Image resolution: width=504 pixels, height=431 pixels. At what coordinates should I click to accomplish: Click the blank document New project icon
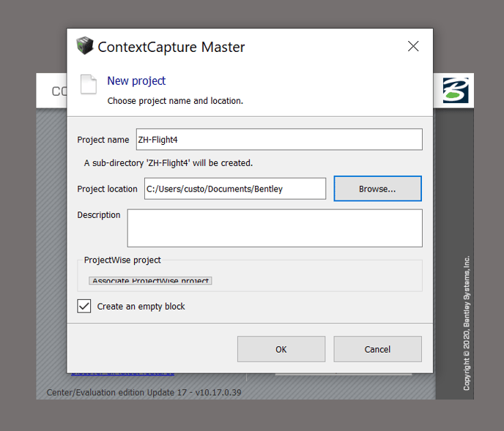88,84
